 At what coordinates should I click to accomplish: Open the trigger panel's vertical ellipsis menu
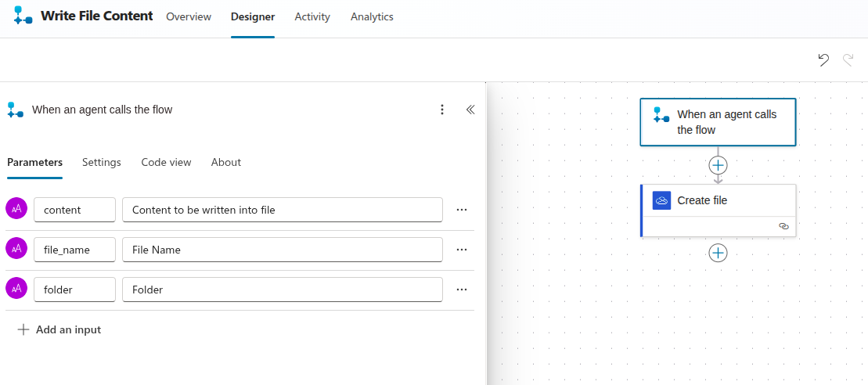tap(442, 110)
